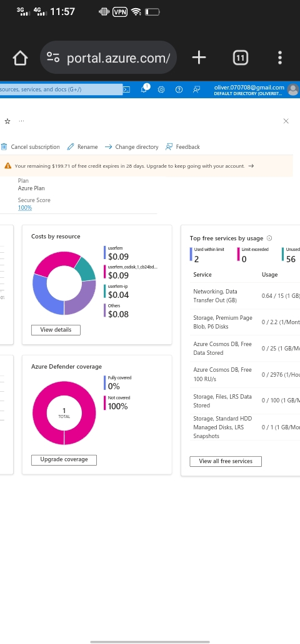Click the Costs by resource donut chart
The height and width of the screenshot is (644, 300).
[x=64, y=283]
